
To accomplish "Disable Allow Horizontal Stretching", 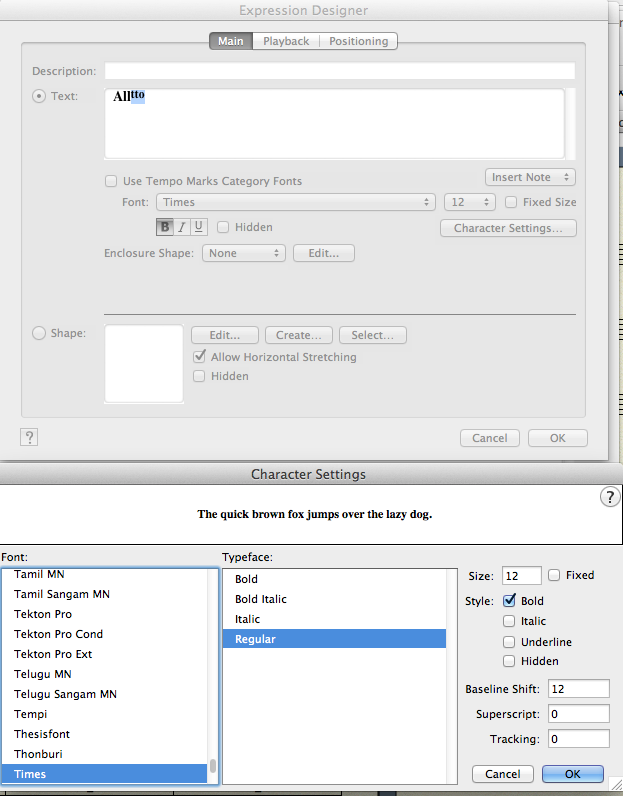I will pyautogui.click(x=200, y=357).
